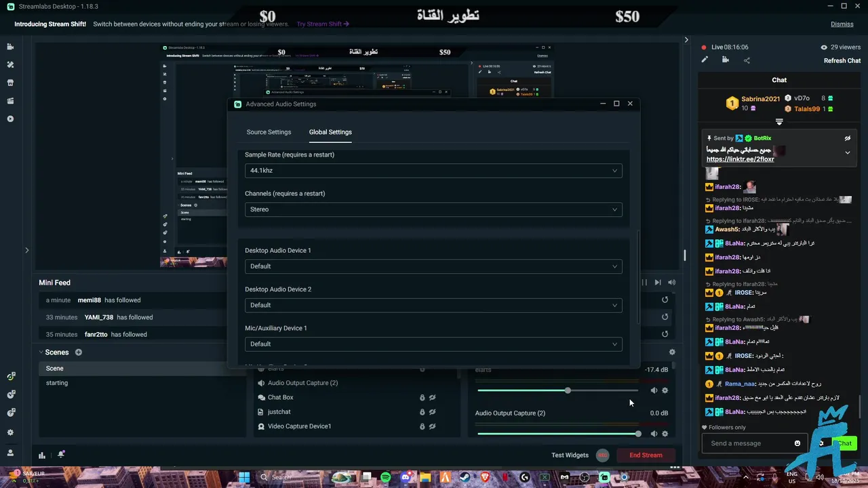Click the edit stream info pencil icon

tap(705, 60)
